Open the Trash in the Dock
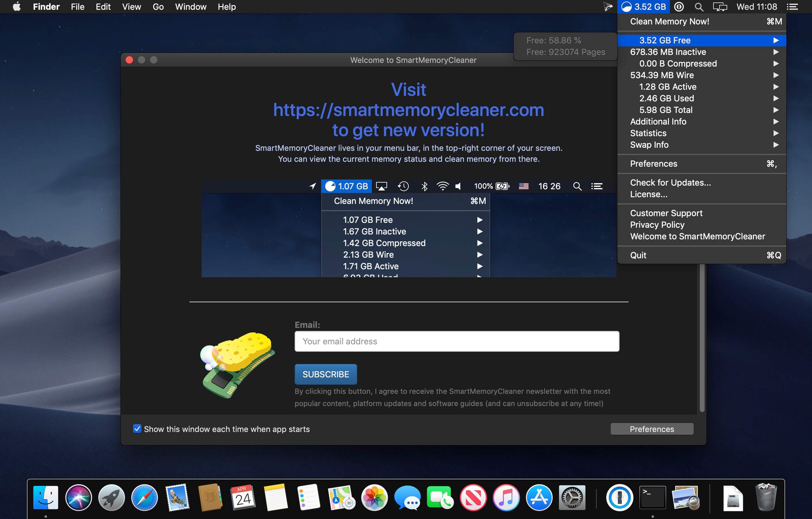 766,497
